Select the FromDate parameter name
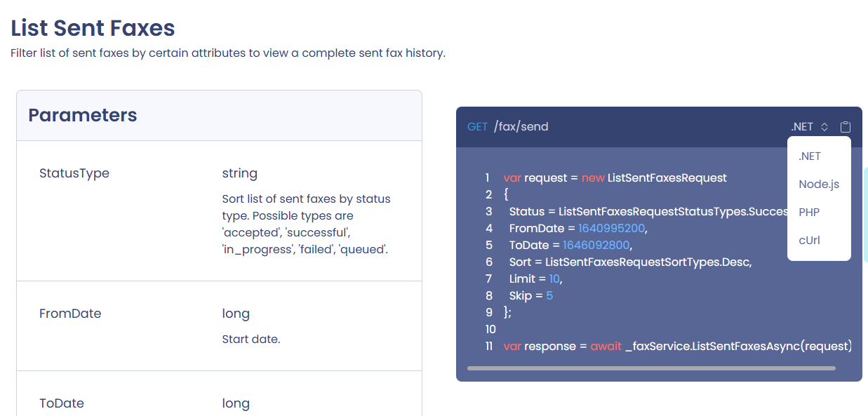Image resolution: width=868 pixels, height=416 pixels. click(70, 314)
